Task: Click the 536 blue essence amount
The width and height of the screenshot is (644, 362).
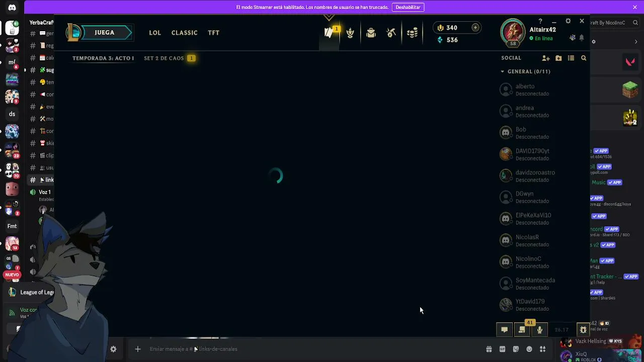Action: (x=452, y=40)
